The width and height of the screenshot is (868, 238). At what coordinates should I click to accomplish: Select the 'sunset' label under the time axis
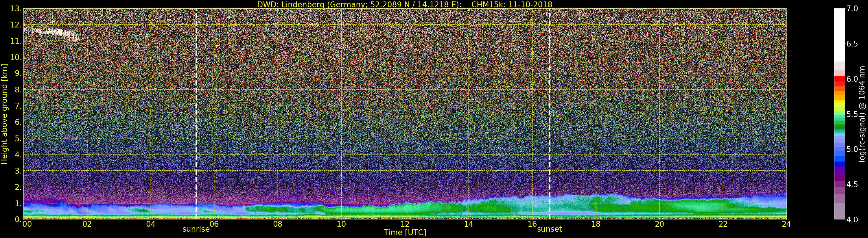550,229
